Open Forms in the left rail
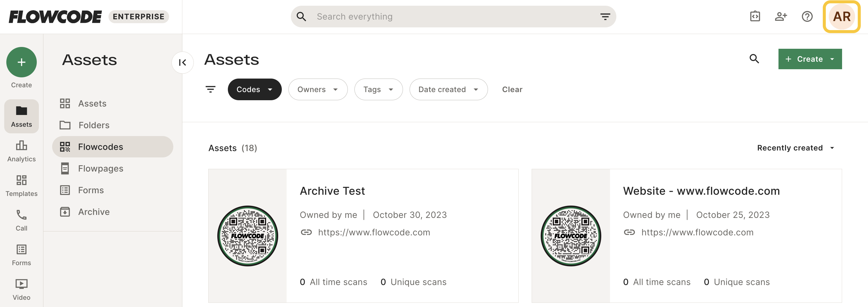This screenshot has height=307, width=868. point(21,255)
